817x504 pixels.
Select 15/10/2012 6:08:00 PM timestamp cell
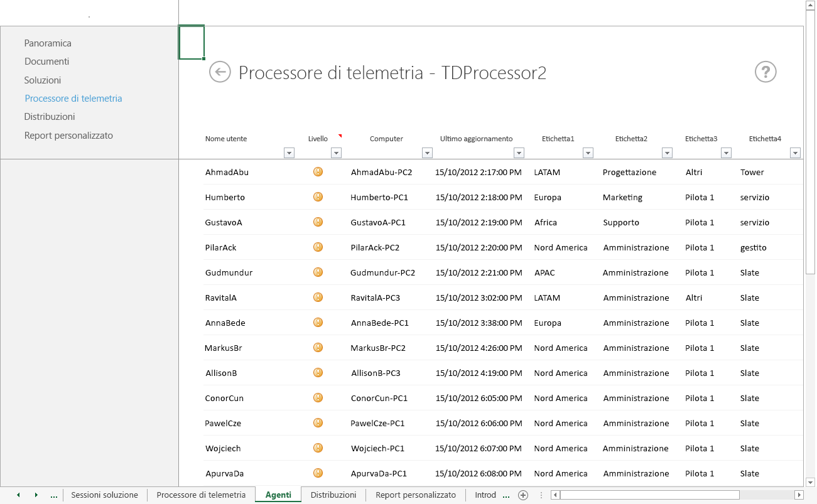(x=479, y=473)
